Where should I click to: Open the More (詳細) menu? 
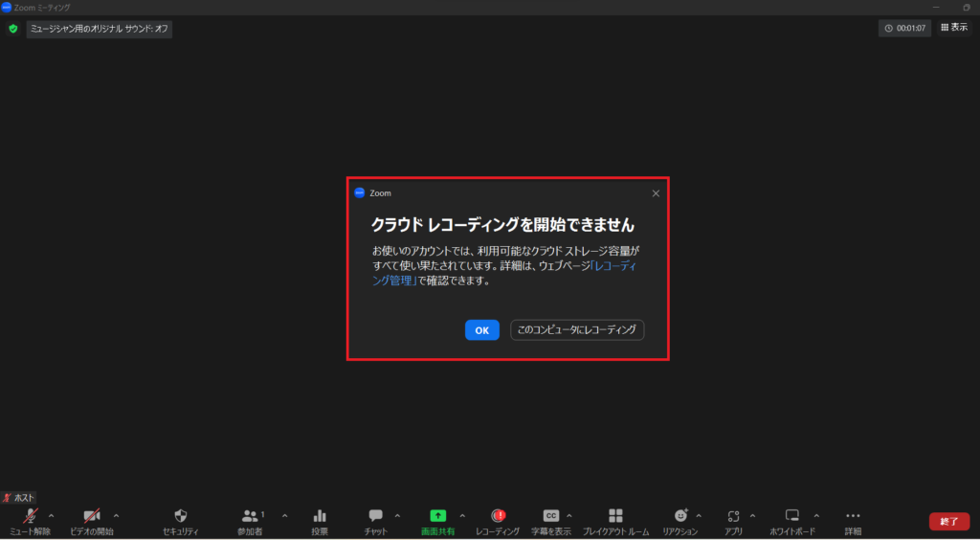click(853, 516)
